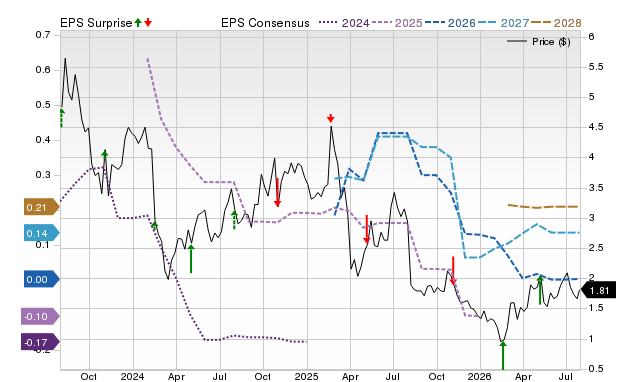The width and height of the screenshot is (640, 382).
Task: Click the 2027 EPS consensus legend entry
Action: coord(503,23)
